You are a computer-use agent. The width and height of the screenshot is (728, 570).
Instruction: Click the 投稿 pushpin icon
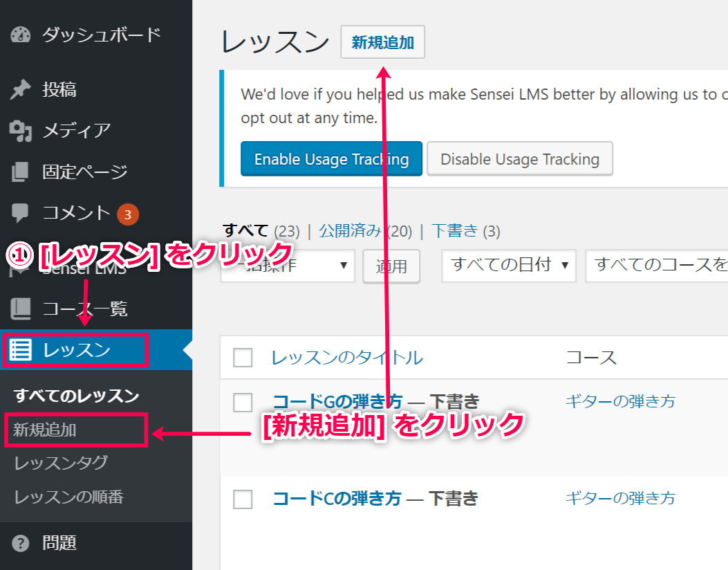20,90
